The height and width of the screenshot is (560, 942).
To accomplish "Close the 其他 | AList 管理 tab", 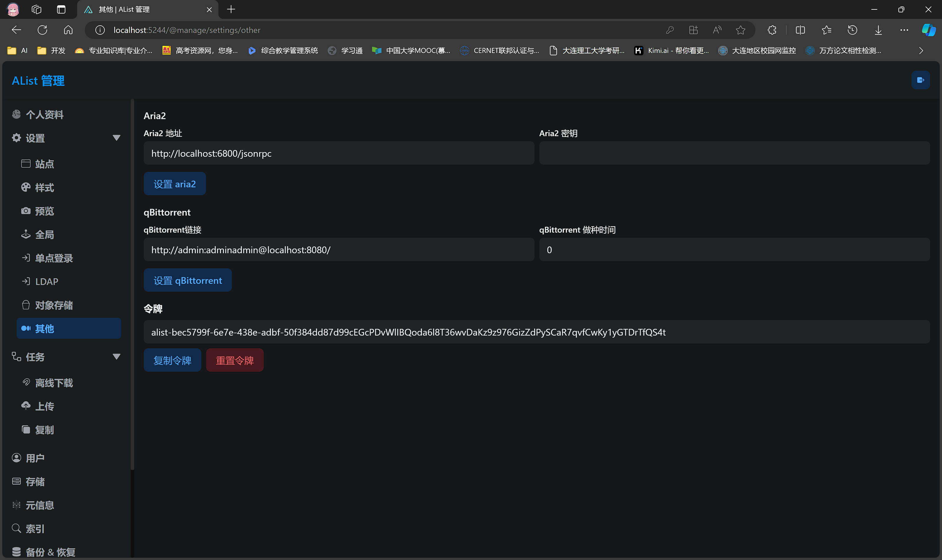I will coord(209,9).
